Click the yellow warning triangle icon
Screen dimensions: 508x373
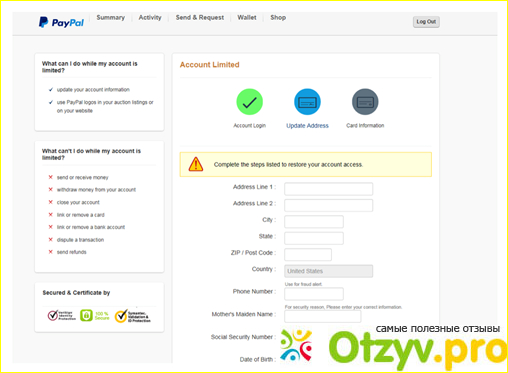click(x=196, y=164)
